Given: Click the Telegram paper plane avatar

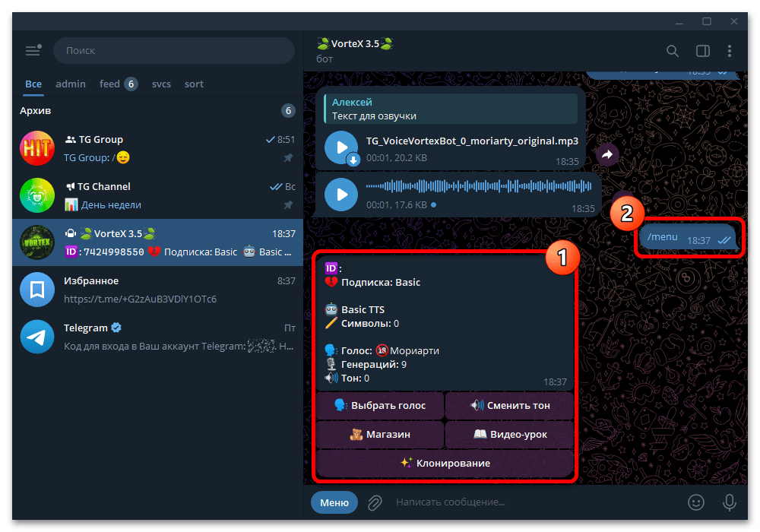Looking at the screenshot, I should (x=37, y=336).
